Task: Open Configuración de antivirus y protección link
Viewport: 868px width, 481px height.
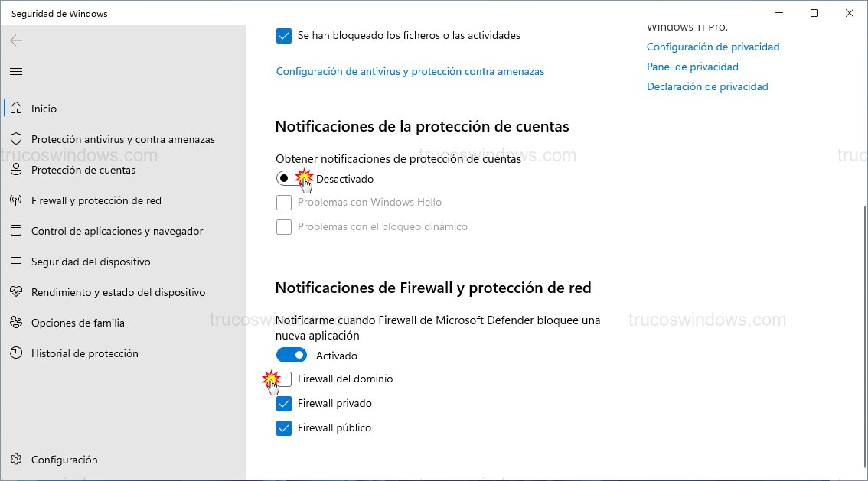Action: point(410,71)
